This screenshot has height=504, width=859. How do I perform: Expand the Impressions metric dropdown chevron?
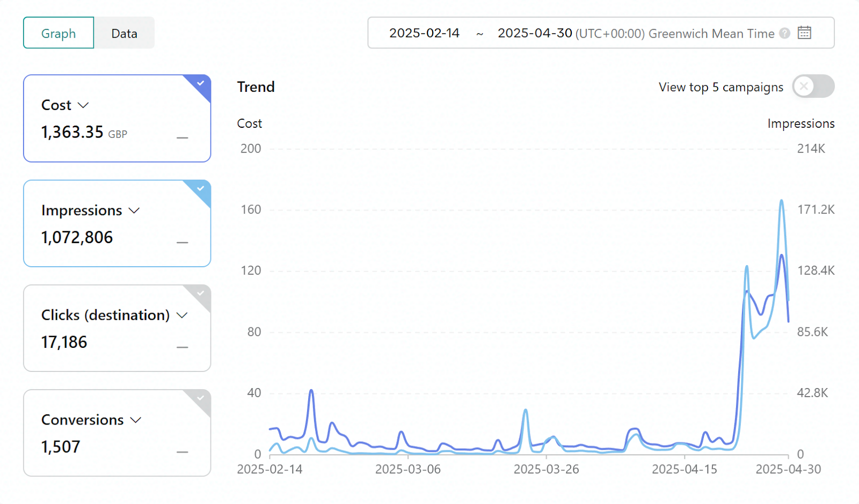click(x=134, y=210)
